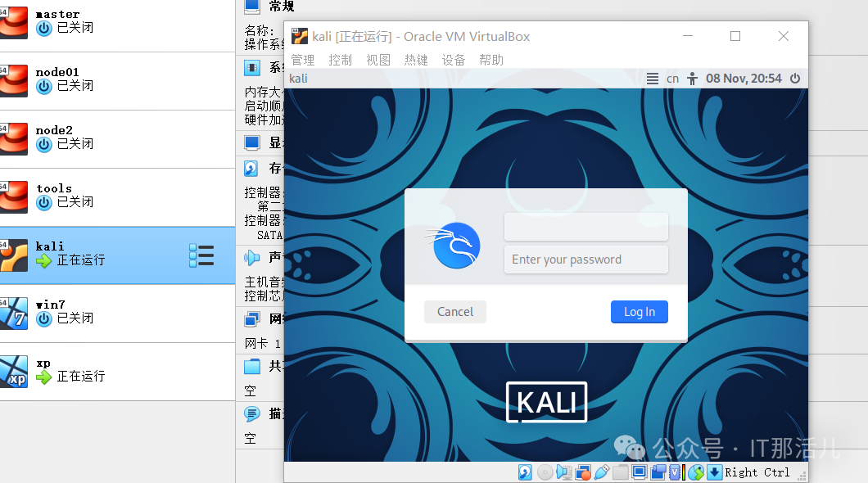Viewport: 868px width, 483px height.
Task: Open the 管理 menu
Action: pyautogui.click(x=303, y=60)
